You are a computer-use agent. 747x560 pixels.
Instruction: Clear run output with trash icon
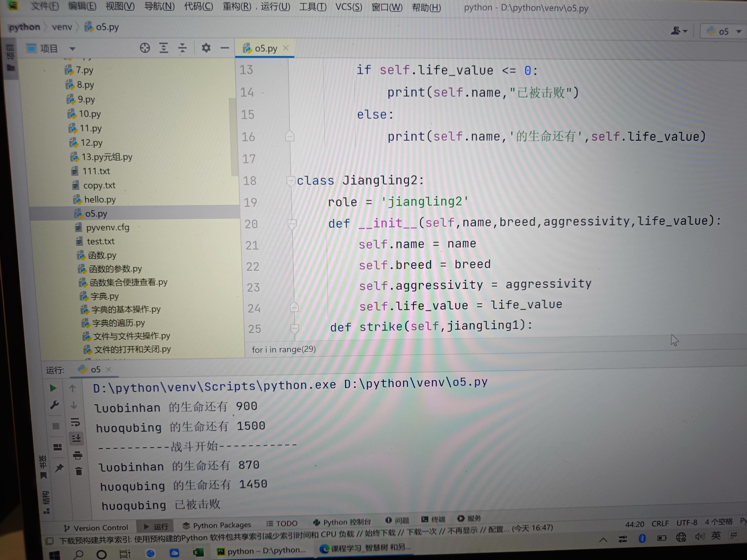[79, 471]
